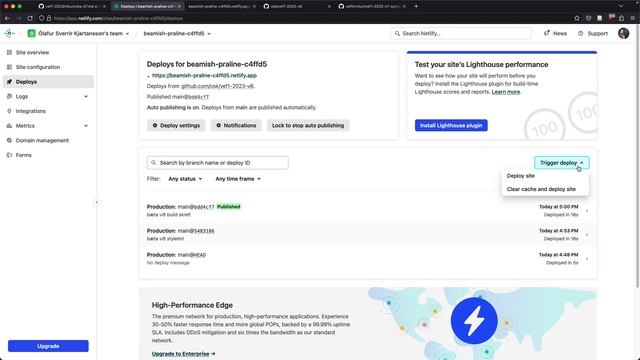
Task: Click the page vertical scrollbar
Action: (x=638, y=155)
